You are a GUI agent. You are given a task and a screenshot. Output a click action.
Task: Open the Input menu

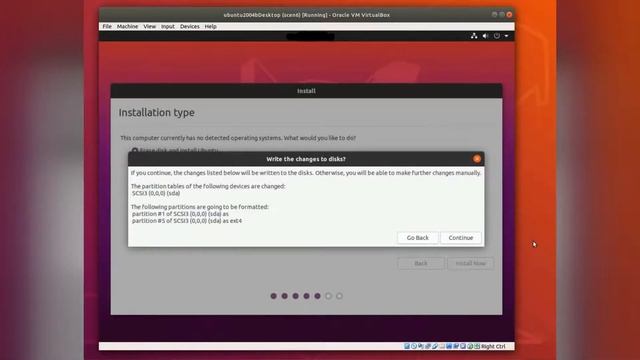tap(168, 26)
